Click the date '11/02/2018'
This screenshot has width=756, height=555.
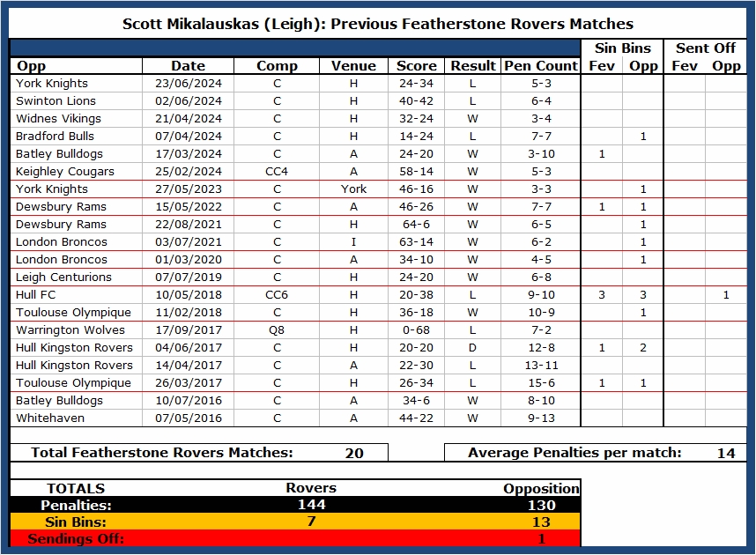coord(188,313)
